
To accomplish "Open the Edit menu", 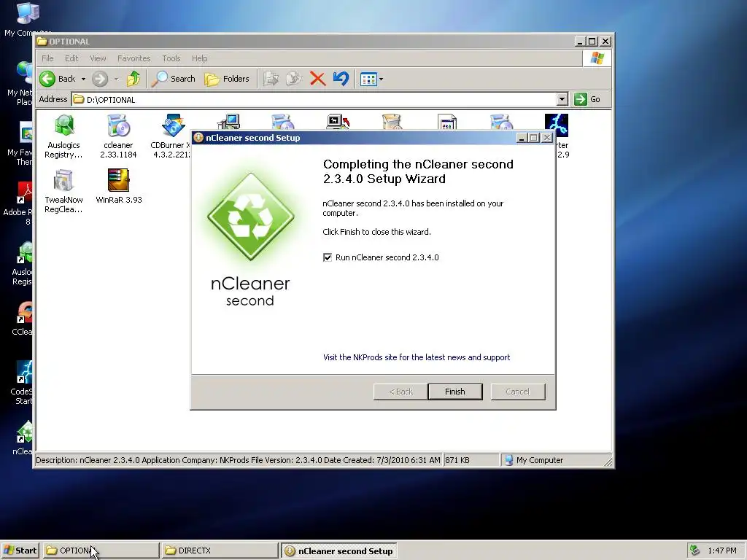I will click(x=71, y=58).
